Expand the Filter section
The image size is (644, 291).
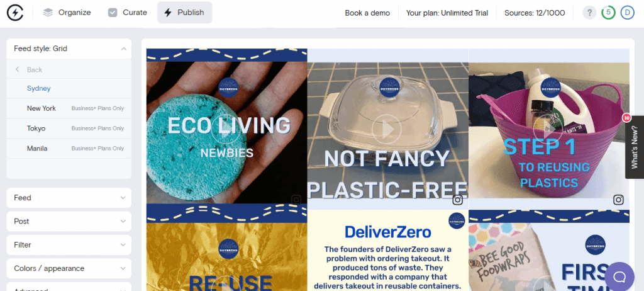(69, 245)
